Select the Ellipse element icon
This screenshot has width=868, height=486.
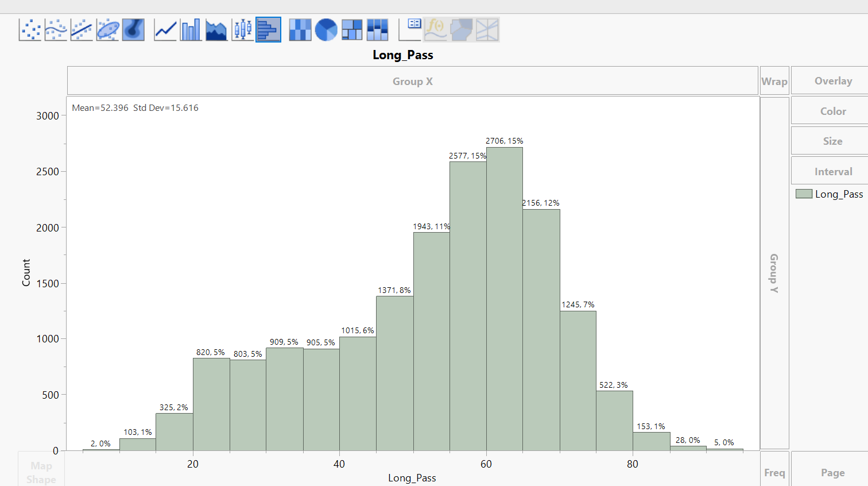(x=107, y=29)
